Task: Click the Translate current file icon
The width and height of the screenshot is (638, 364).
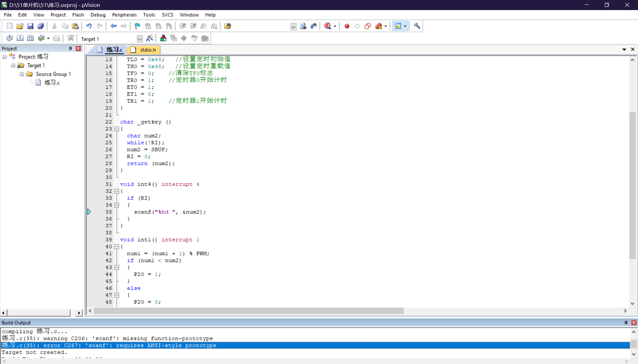Action: pos(10,38)
